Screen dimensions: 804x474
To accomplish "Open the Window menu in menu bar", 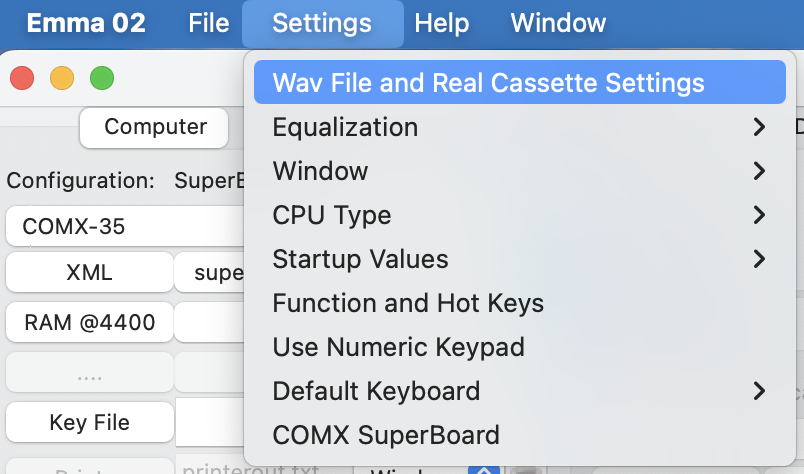I will click(558, 23).
